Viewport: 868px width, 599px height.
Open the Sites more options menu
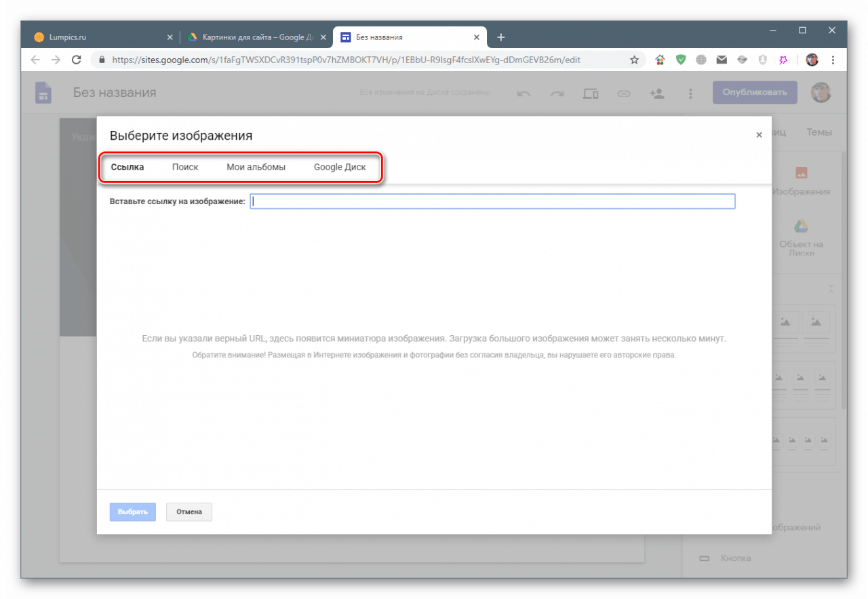click(690, 94)
